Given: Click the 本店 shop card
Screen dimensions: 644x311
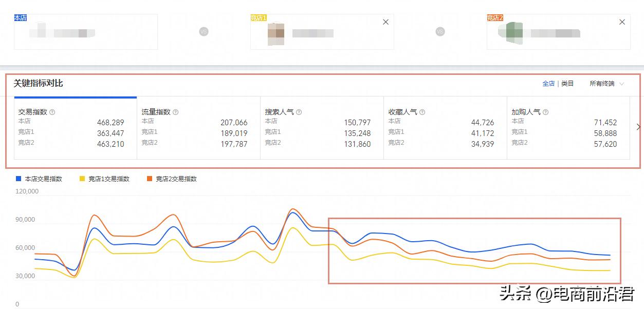Looking at the screenshot, I should coord(85,32).
